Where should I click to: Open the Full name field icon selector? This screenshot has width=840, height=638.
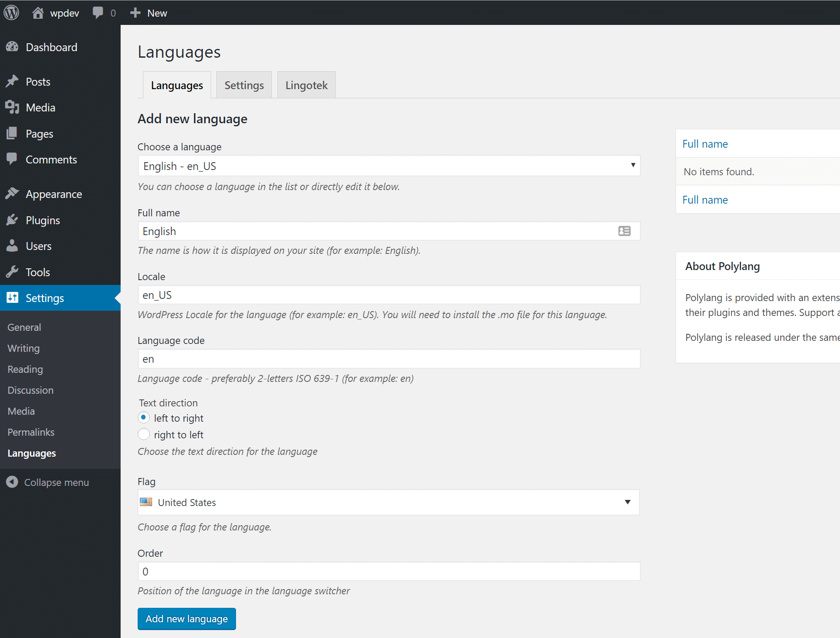pyautogui.click(x=624, y=230)
